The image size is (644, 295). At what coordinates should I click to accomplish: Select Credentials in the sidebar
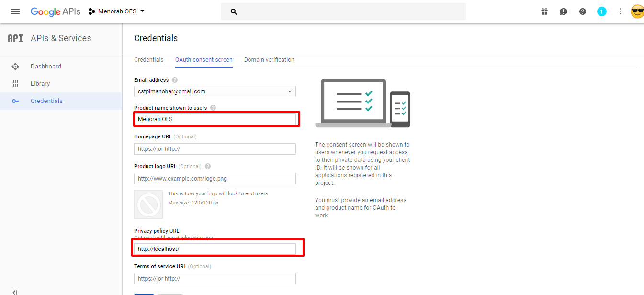click(61, 101)
